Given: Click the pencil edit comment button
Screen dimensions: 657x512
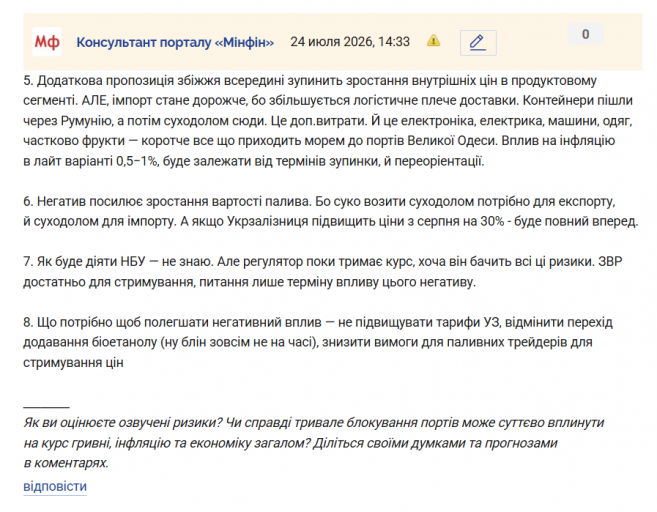Looking at the screenshot, I should pos(478,43).
